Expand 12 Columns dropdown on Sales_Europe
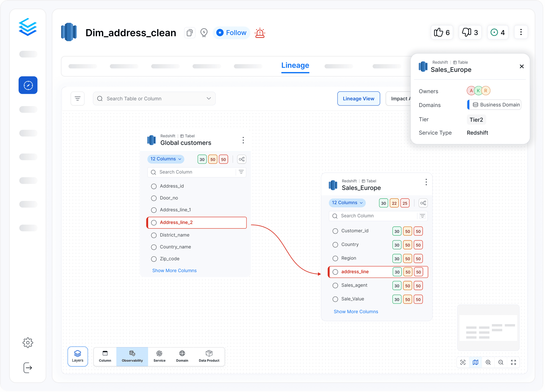Screen dimensions: 545x392 347,203
